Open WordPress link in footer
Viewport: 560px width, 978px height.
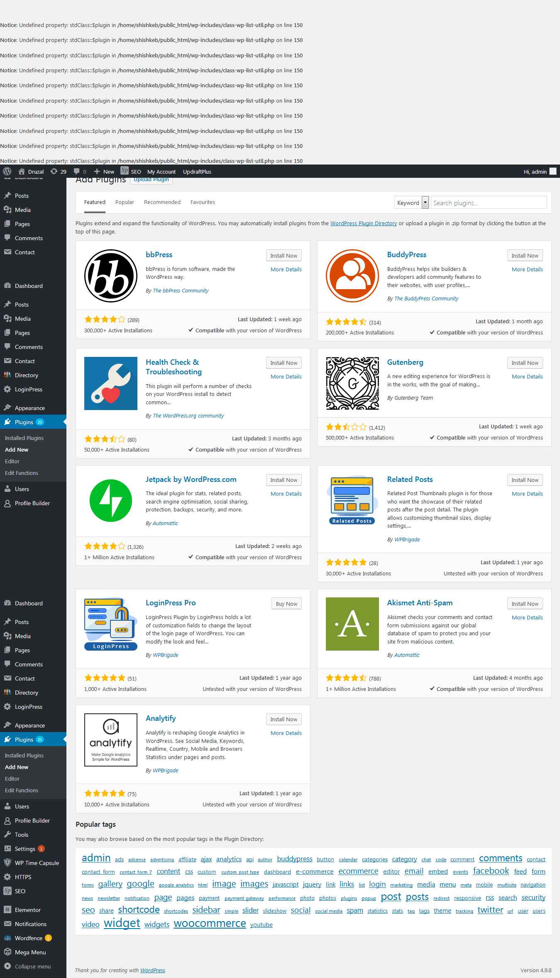(x=152, y=970)
